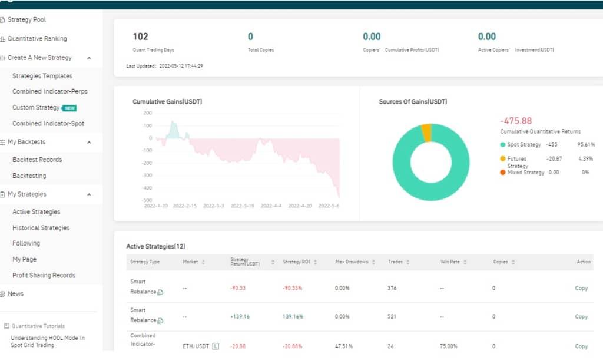Click the -475.88 cumulative returns value
This screenshot has height=364, width=603.
[516, 121]
